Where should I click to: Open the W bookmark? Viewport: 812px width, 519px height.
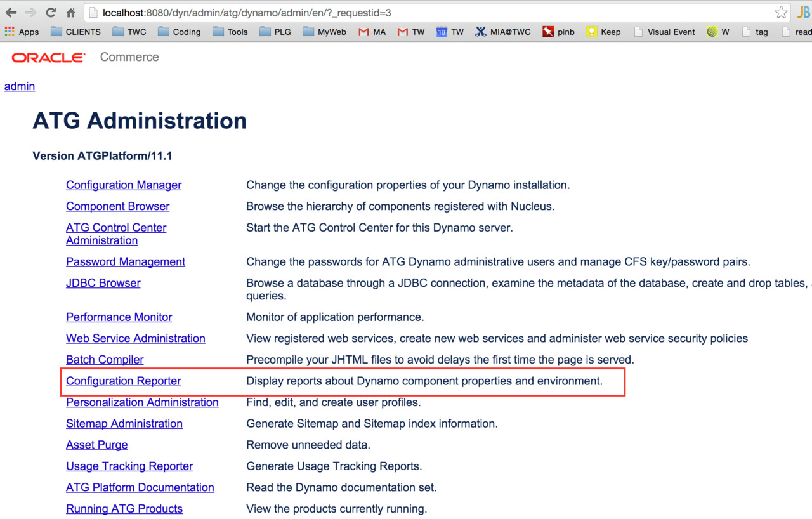coord(719,32)
